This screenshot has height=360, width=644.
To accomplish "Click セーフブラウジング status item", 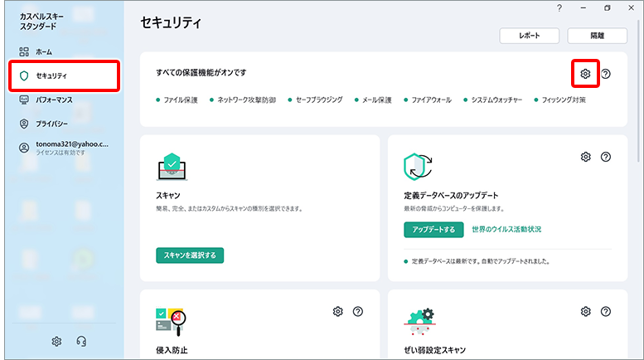I will (316, 100).
